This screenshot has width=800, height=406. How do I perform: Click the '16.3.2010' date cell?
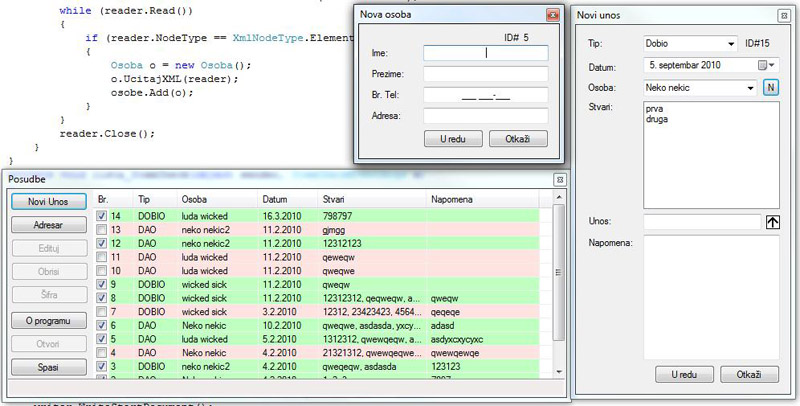[x=282, y=216]
